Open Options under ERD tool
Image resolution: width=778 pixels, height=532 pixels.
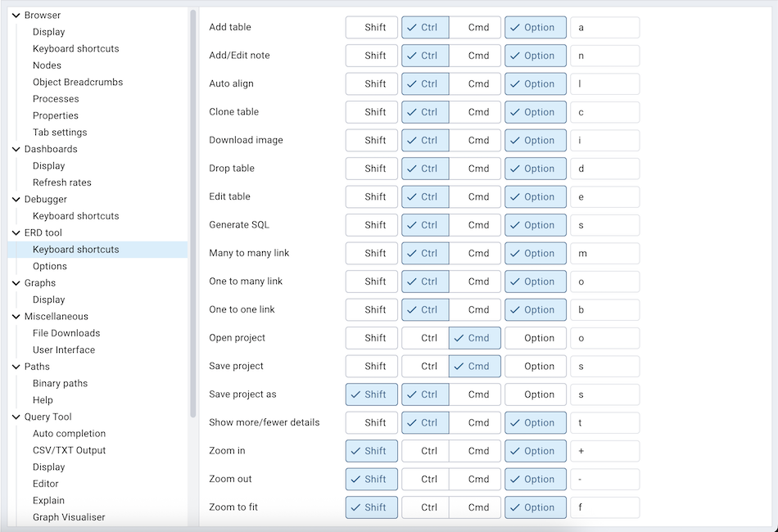click(49, 265)
